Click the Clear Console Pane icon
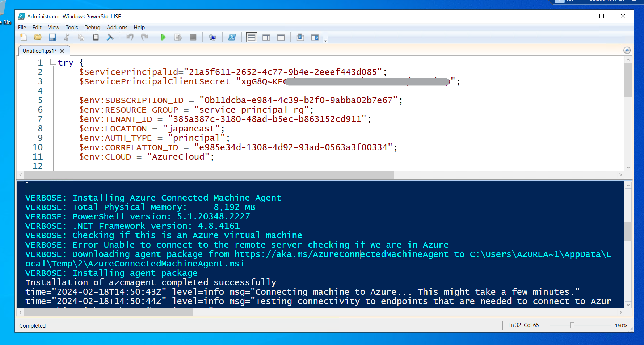This screenshot has width=644, height=345. coord(110,37)
